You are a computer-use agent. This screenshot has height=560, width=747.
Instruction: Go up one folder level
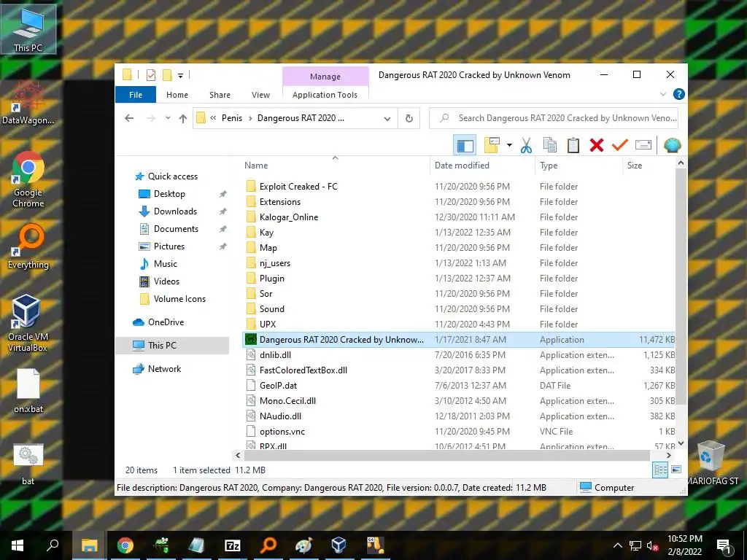(183, 118)
